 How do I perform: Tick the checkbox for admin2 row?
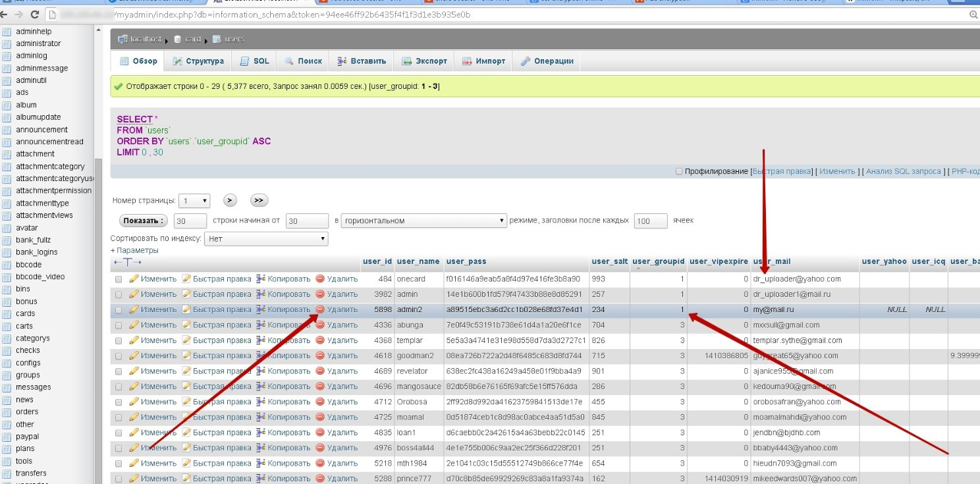(x=119, y=309)
